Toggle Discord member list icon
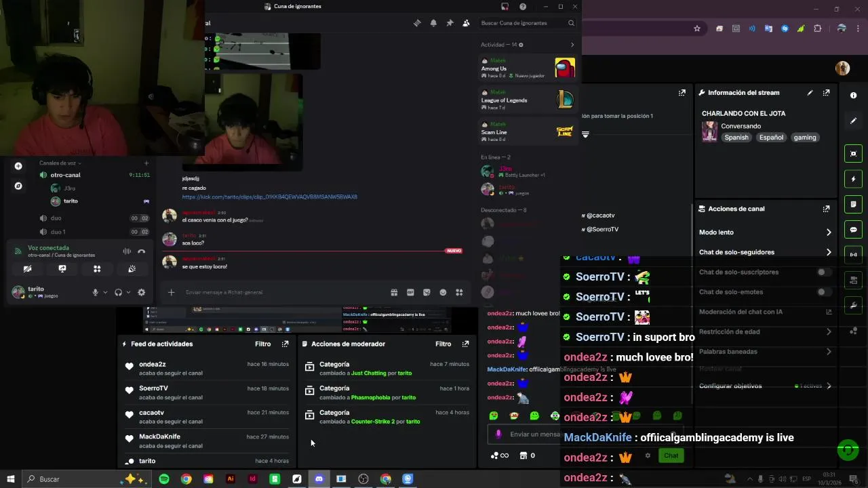This screenshot has width=868, height=488. [x=466, y=23]
